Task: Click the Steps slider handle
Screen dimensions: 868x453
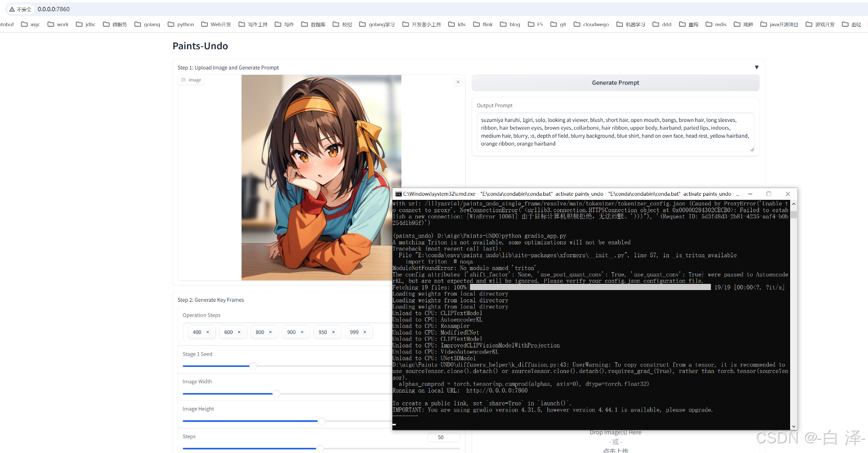Action: point(320,448)
